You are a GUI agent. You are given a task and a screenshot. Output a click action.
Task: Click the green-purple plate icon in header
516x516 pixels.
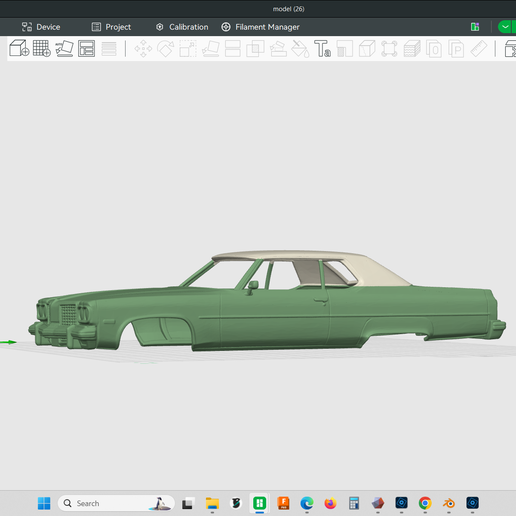pos(475,27)
